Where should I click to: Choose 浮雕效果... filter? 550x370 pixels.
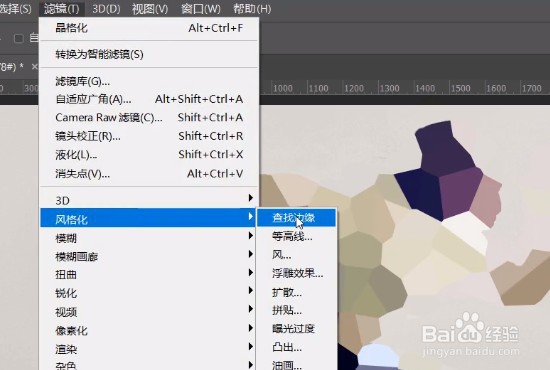point(297,273)
